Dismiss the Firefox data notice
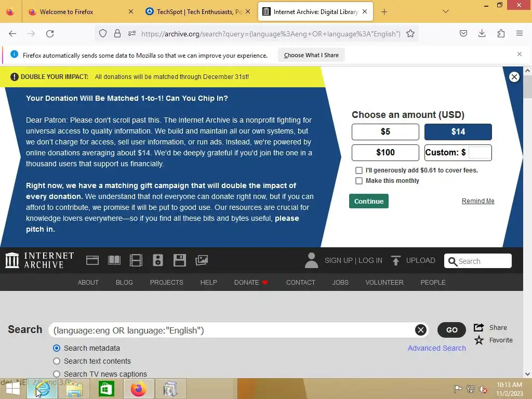 click(x=520, y=54)
